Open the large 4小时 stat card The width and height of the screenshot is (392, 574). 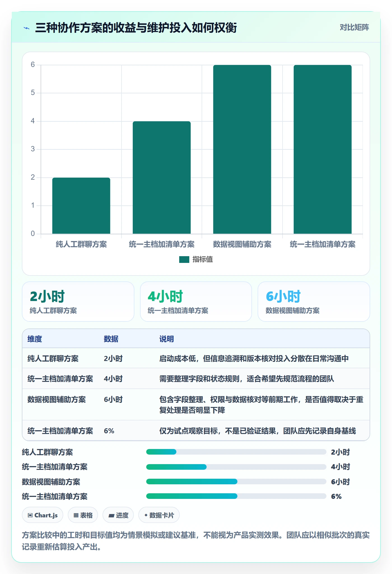[x=196, y=302]
